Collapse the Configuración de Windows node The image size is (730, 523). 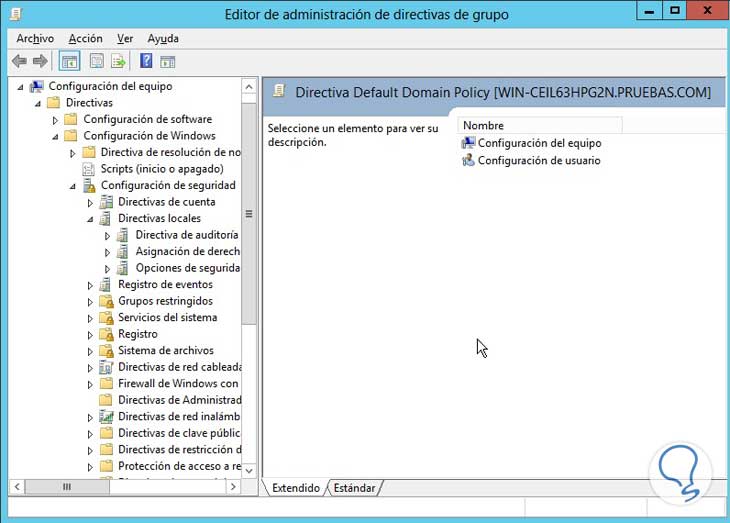point(55,136)
